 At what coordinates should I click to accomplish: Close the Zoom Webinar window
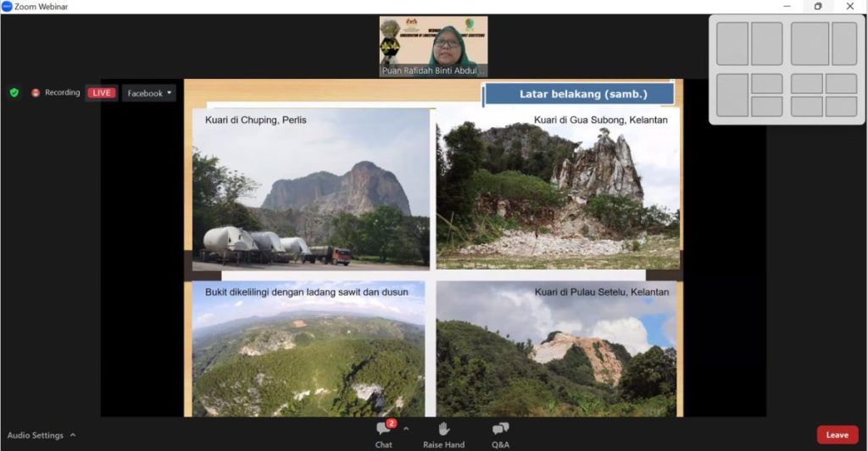pyautogui.click(x=849, y=7)
